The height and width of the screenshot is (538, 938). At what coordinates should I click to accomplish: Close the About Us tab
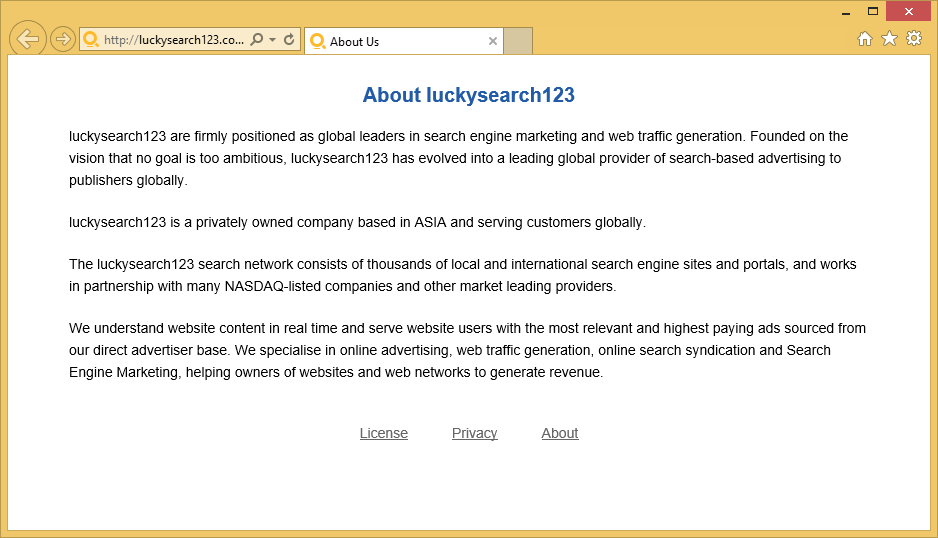point(493,41)
